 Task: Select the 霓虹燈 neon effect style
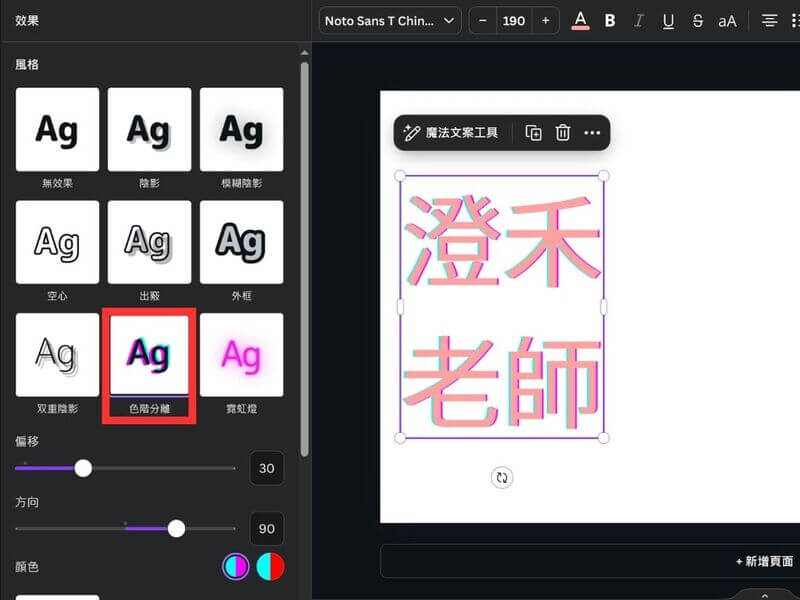point(241,355)
